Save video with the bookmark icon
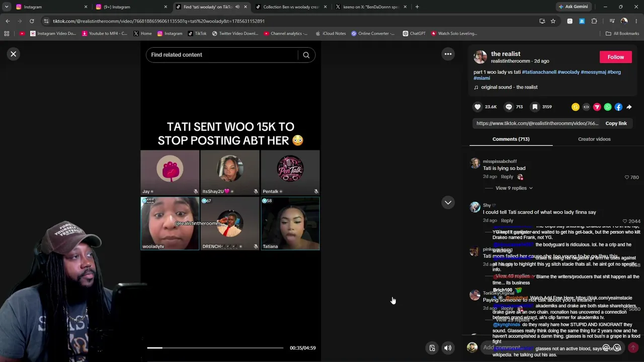644x362 pixels. tap(535, 107)
